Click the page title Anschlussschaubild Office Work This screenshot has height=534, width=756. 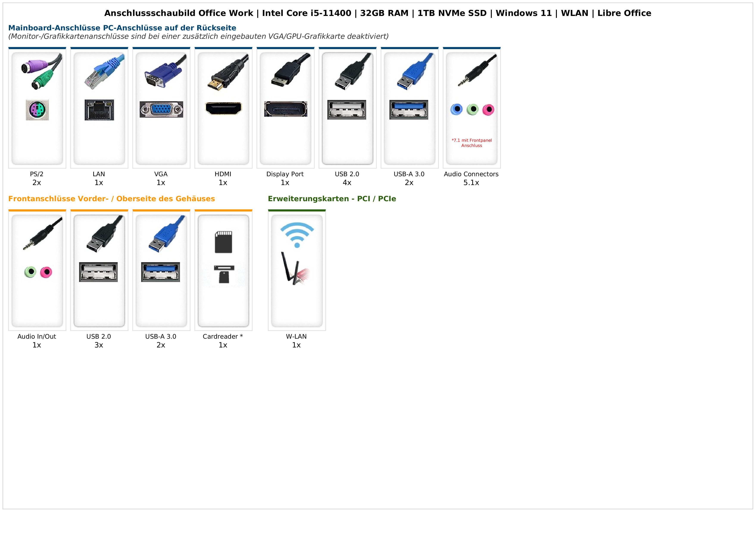tap(378, 13)
